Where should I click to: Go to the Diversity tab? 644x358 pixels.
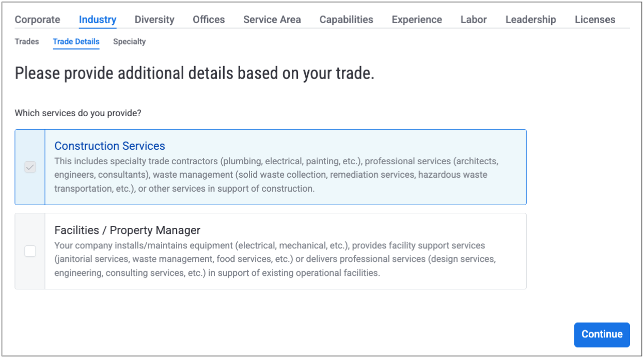pos(154,20)
